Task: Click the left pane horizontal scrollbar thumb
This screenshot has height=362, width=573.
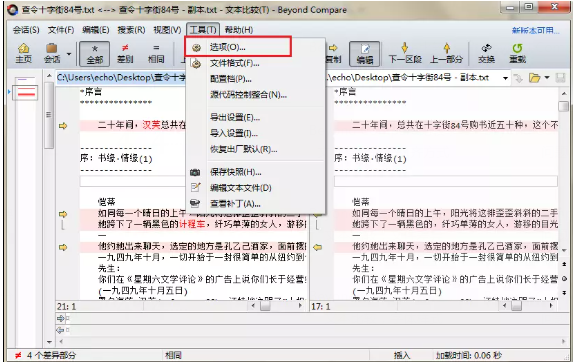Action: (x=265, y=306)
